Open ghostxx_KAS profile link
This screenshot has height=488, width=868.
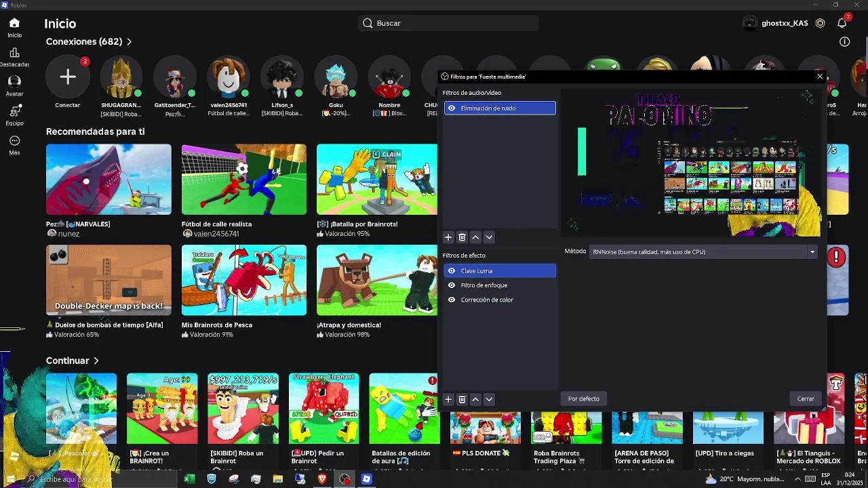[x=785, y=23]
